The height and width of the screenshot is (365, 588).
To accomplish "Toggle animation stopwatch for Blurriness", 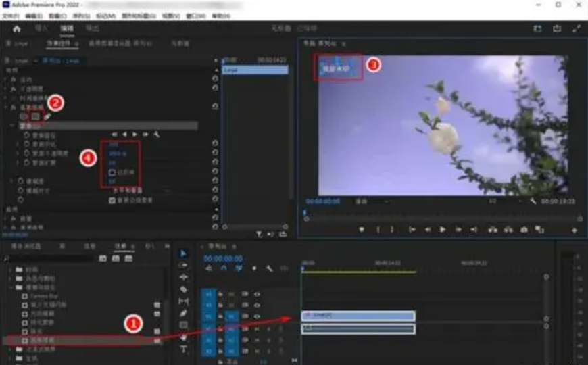I will [21, 181].
